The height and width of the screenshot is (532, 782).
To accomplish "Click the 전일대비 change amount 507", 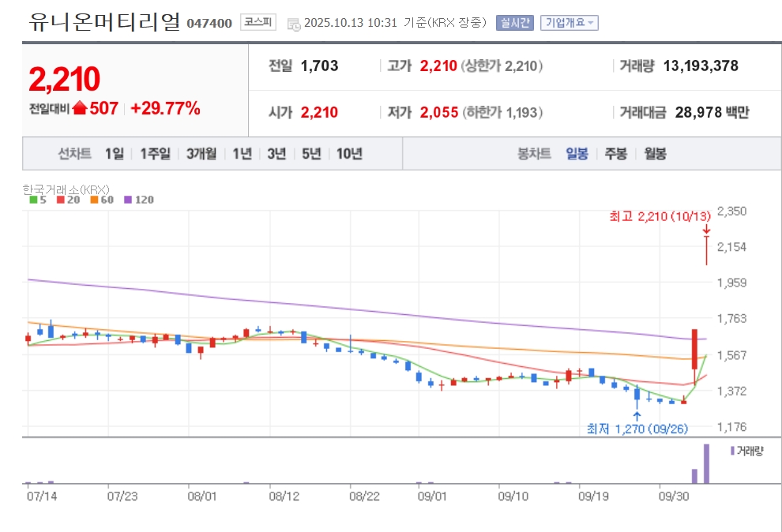I will (x=103, y=108).
